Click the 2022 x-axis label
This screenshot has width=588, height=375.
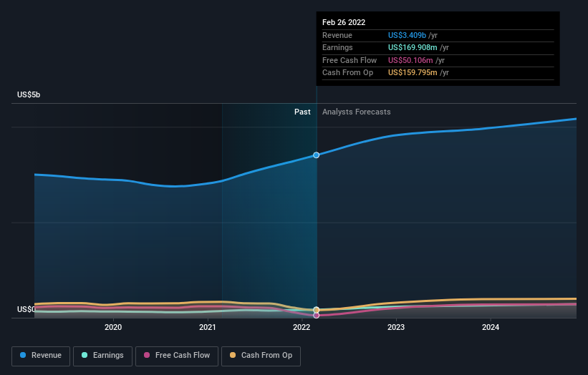tap(302, 328)
